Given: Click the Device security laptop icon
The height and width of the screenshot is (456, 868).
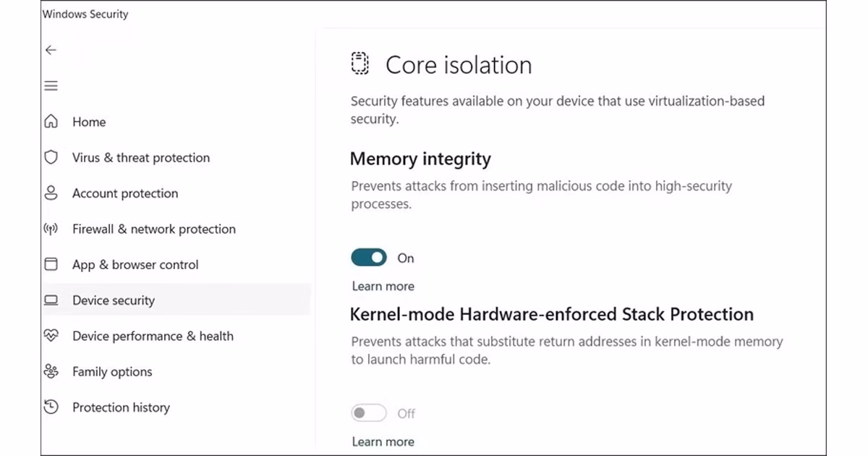Looking at the screenshot, I should coord(51,300).
